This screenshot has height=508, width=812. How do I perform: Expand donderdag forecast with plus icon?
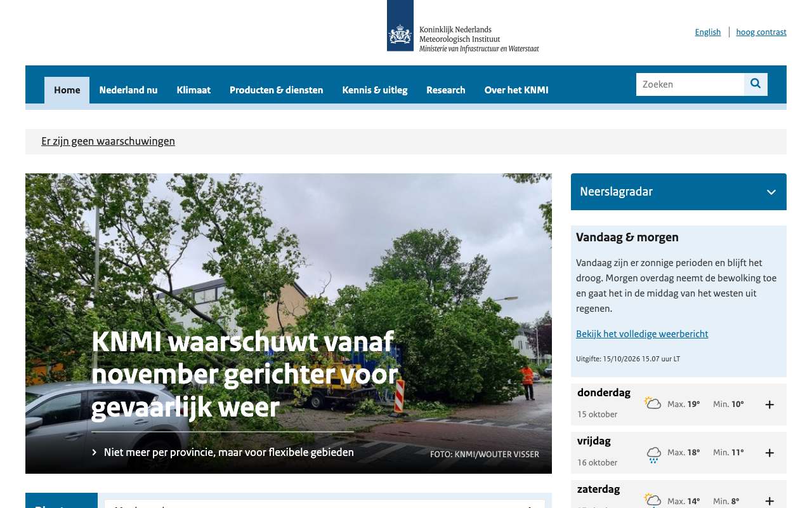coord(769,404)
